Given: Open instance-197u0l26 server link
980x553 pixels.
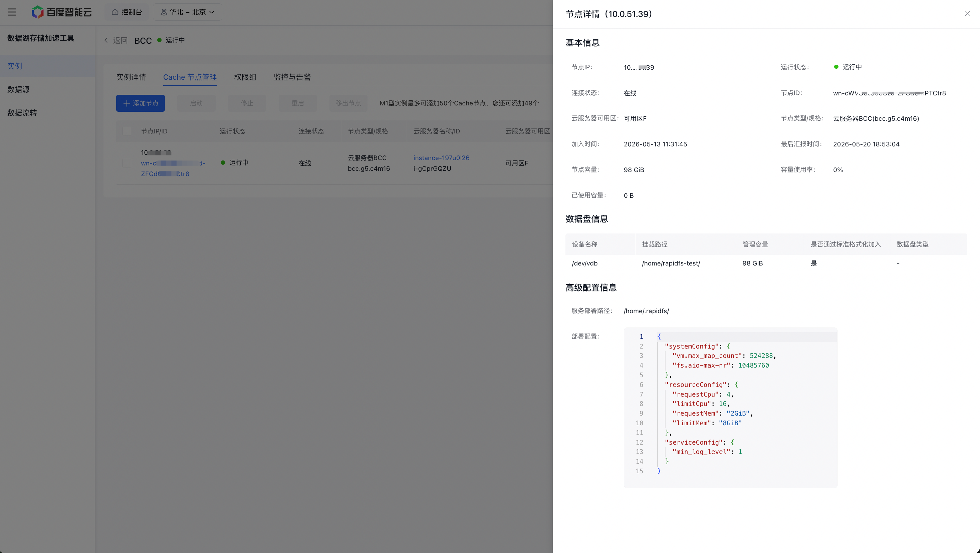Looking at the screenshot, I should [x=441, y=158].
